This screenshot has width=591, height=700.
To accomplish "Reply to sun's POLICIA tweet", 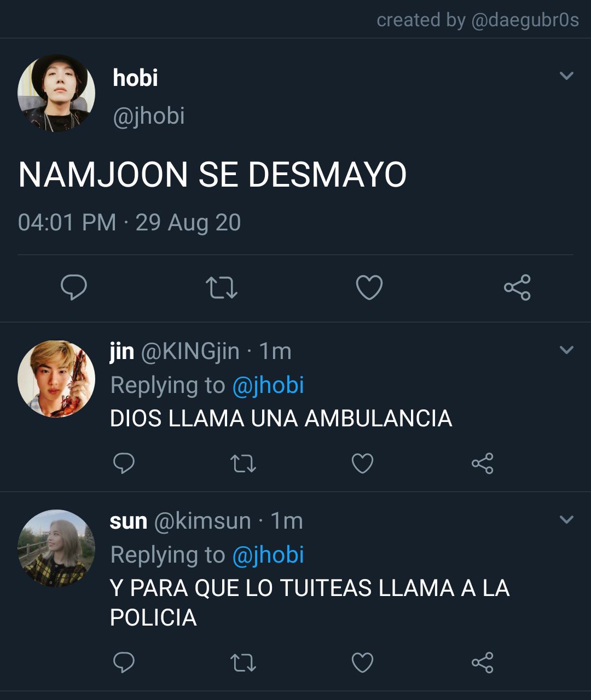I will pos(124,662).
